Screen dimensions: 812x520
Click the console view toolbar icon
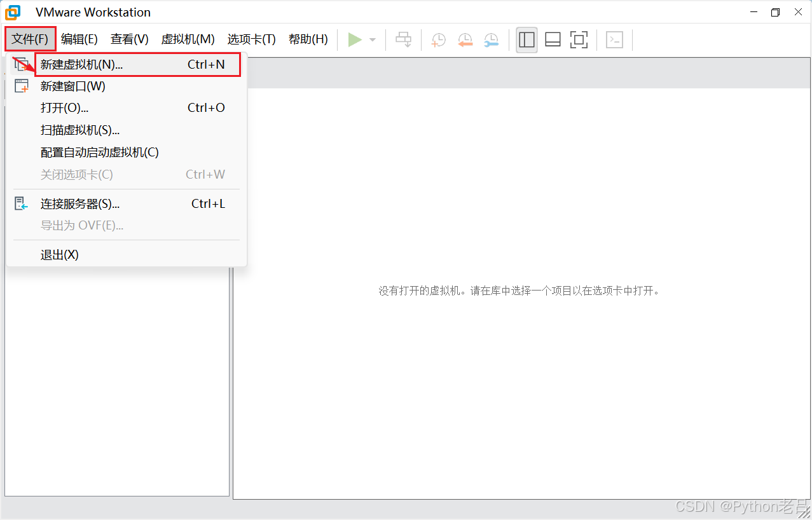pyautogui.click(x=614, y=39)
